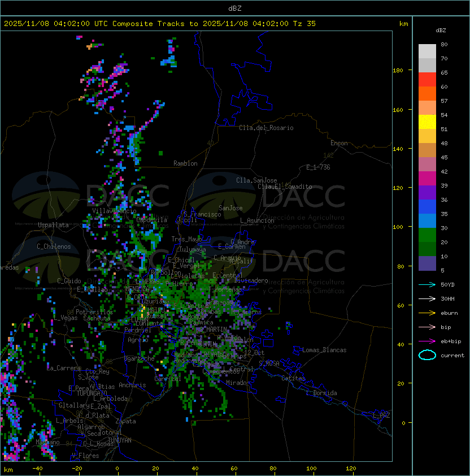Screen dimensions: 470x476
Task: Click the pink bip arrow legend icon
Action: point(427,327)
